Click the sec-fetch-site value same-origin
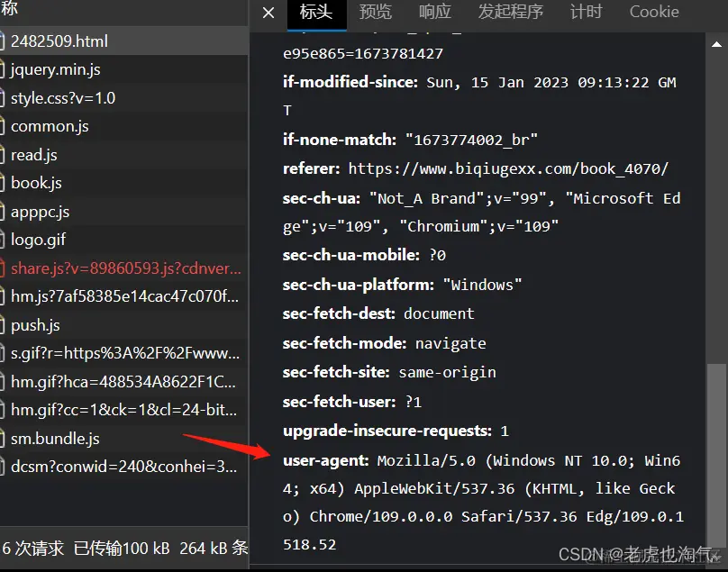Image resolution: width=728 pixels, height=572 pixels. (x=447, y=372)
